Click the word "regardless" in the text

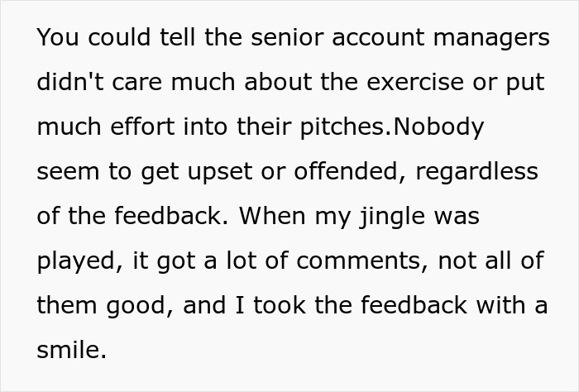pos(477,172)
